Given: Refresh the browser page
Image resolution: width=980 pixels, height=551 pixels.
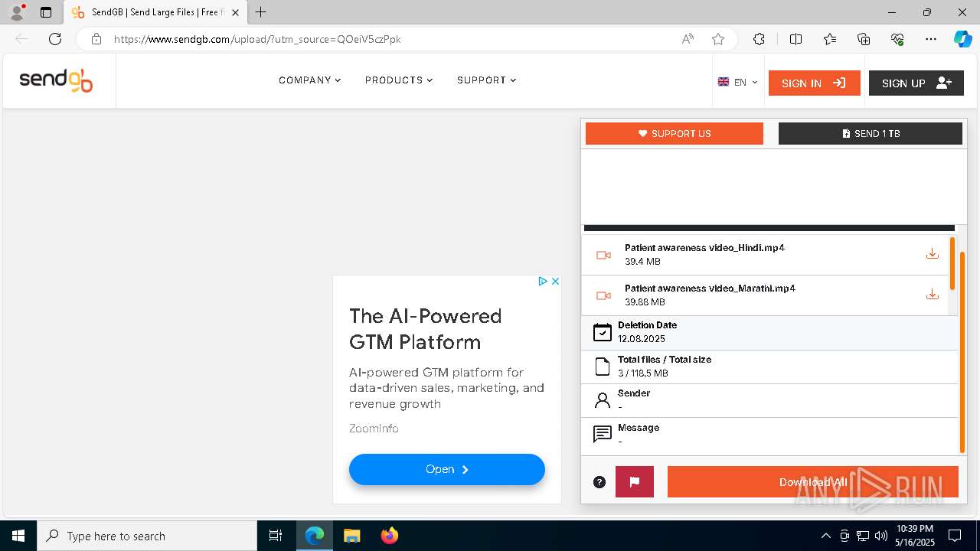Looking at the screenshot, I should 55,39.
